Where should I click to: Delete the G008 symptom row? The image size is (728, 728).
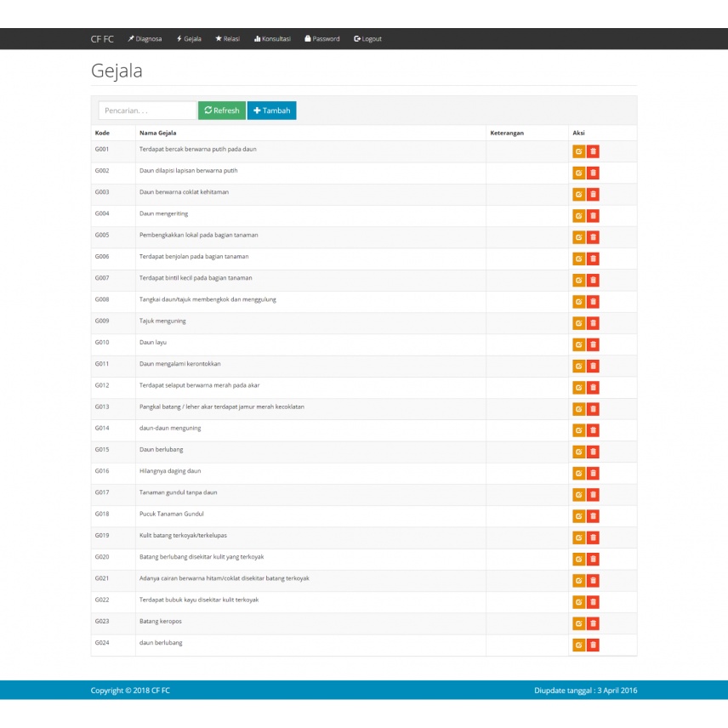(593, 302)
